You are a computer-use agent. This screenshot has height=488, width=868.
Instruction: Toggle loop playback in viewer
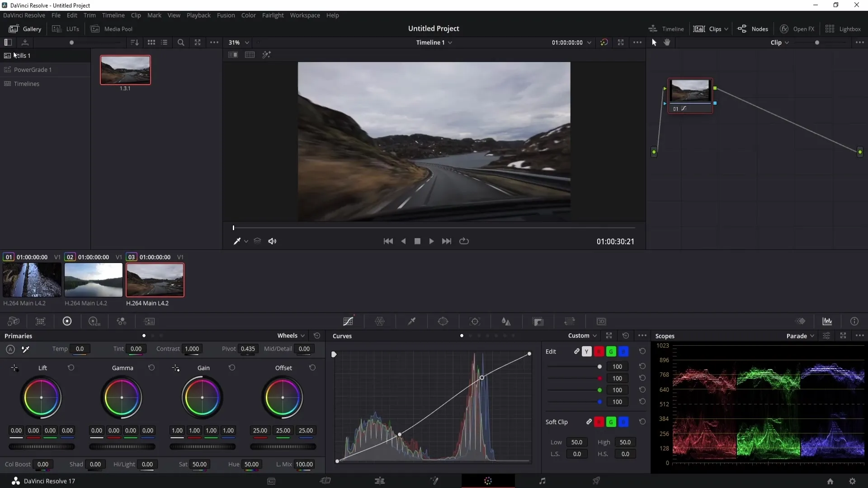tap(464, 241)
